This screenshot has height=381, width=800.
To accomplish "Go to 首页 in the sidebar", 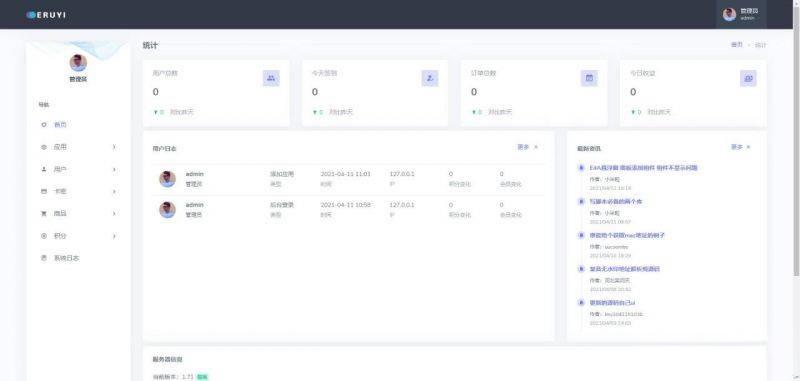I will [x=60, y=125].
